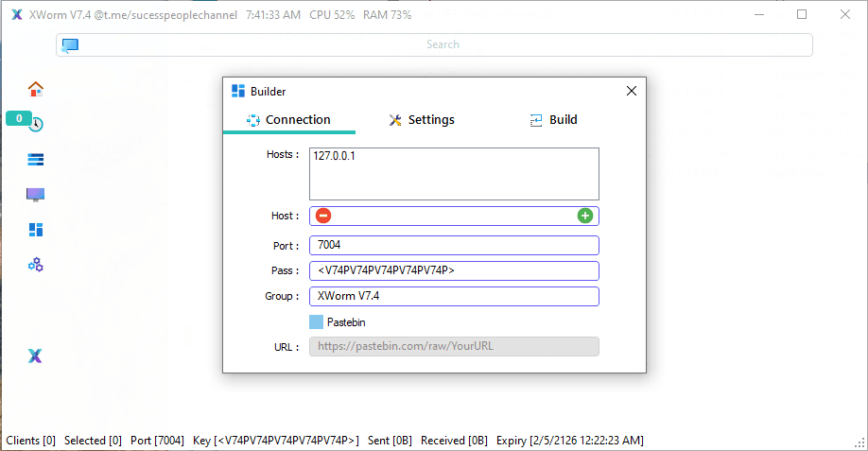Click the resize grip at the window corner

point(860,443)
